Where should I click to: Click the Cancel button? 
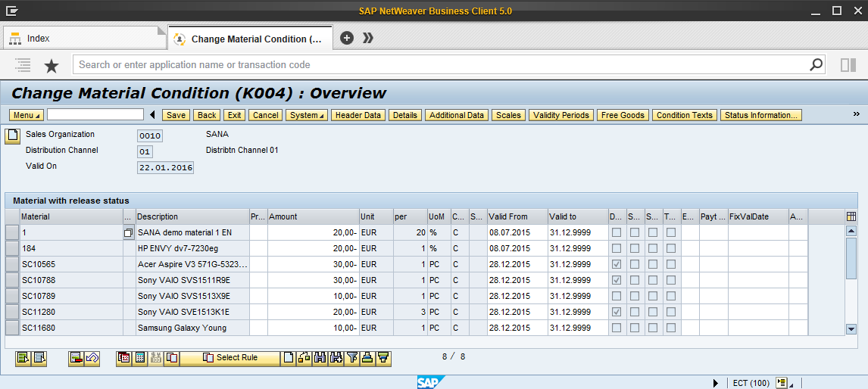(266, 115)
